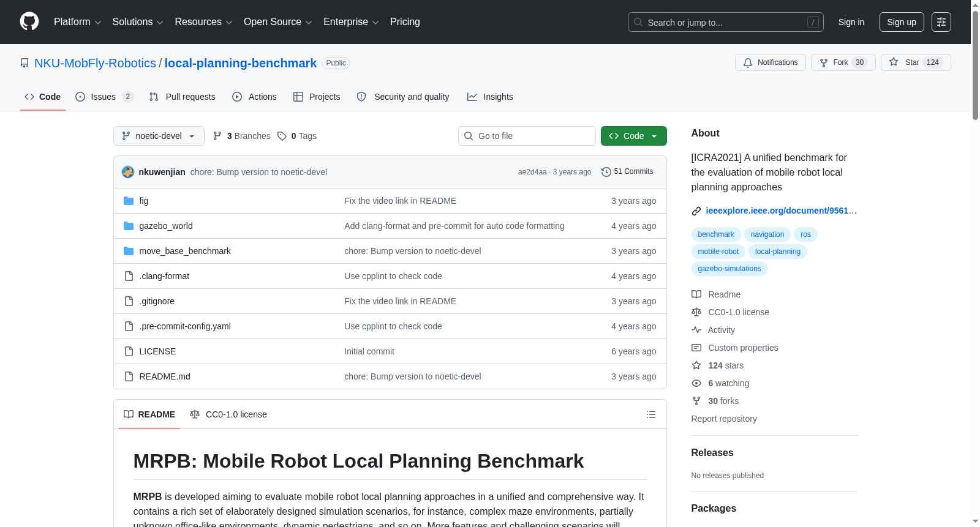980x527 pixels.
Task: Select the .clang-format file icon
Action: point(129,276)
